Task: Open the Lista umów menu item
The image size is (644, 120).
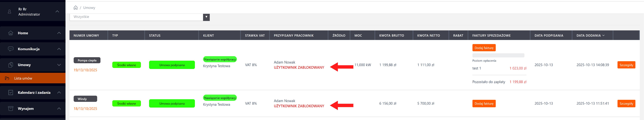Action: [23, 78]
